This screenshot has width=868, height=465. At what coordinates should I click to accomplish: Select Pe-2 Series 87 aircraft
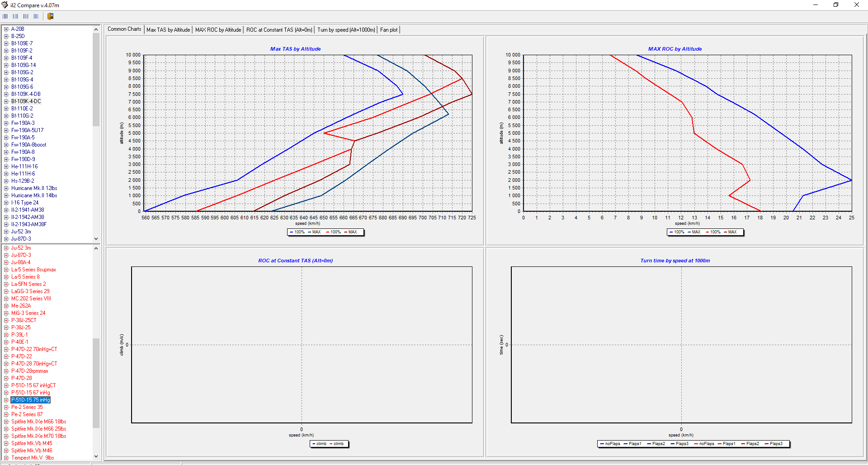27,414
